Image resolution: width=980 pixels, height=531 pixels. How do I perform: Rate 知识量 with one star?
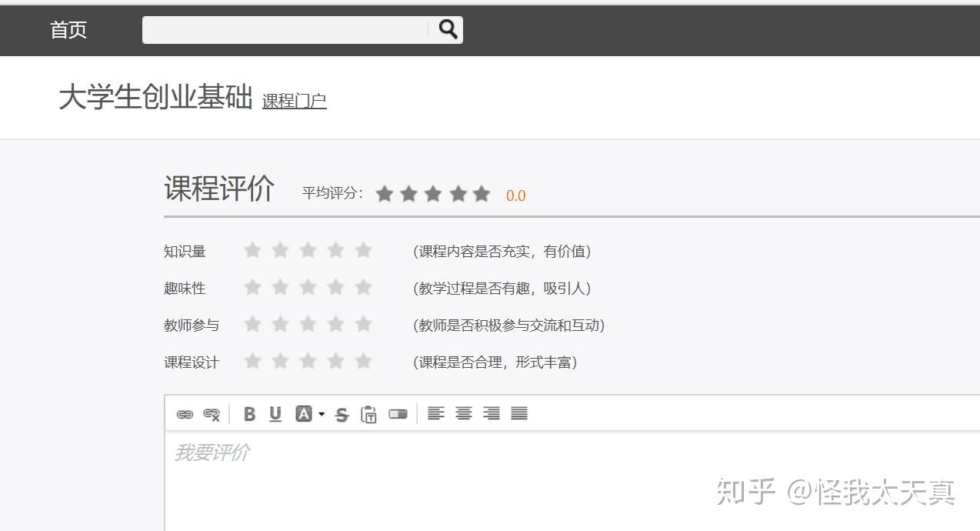pyautogui.click(x=252, y=250)
